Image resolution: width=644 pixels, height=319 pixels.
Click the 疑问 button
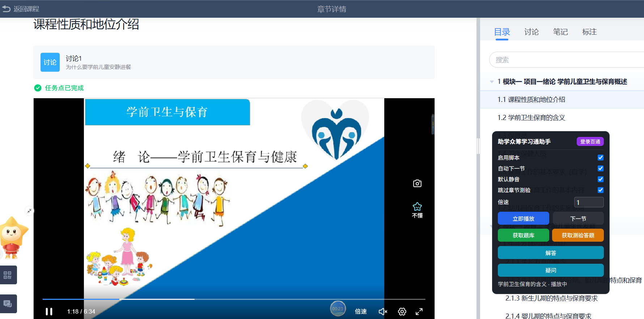pyautogui.click(x=551, y=270)
